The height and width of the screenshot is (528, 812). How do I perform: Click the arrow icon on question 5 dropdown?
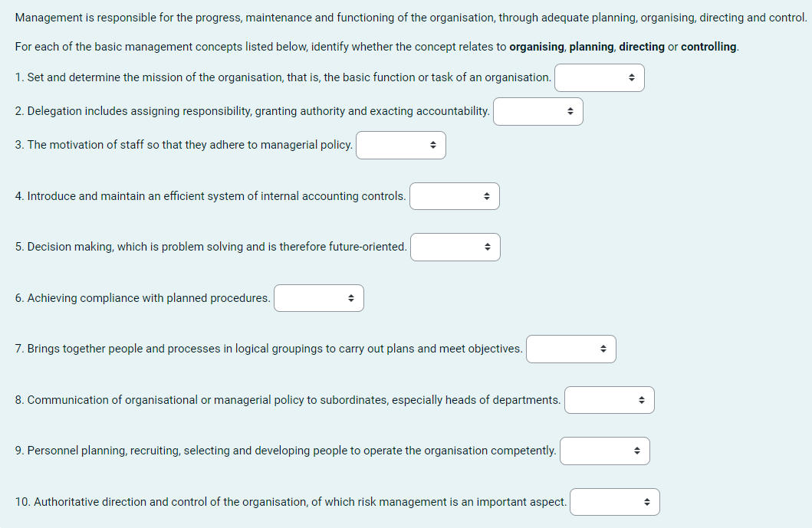pyautogui.click(x=488, y=247)
